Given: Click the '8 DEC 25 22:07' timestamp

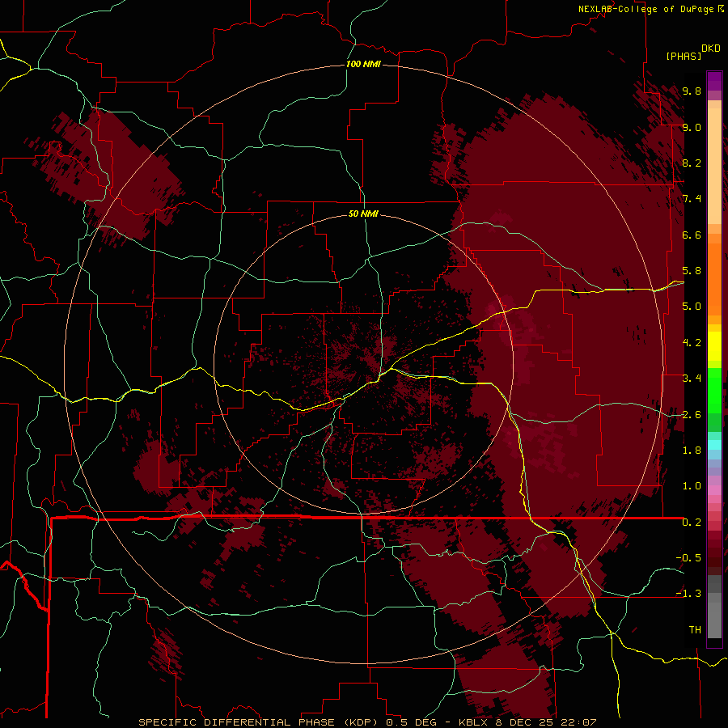Looking at the screenshot, I should click(547, 722).
